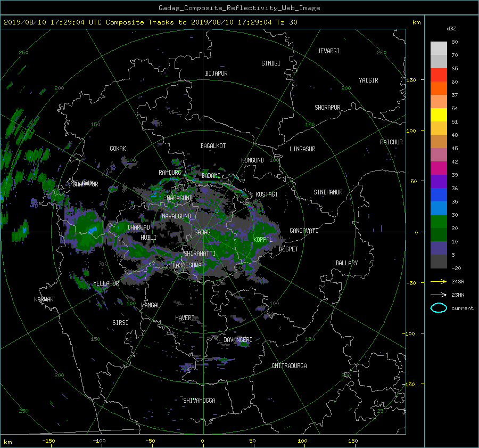This screenshot has height=448, width=479.
Task: Select the purple 36–39 dBZ legend swatch
Action: (x=439, y=181)
